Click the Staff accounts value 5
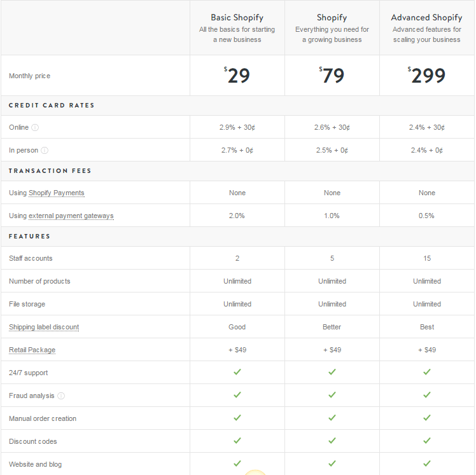This screenshot has width=476, height=475. pos(332,258)
